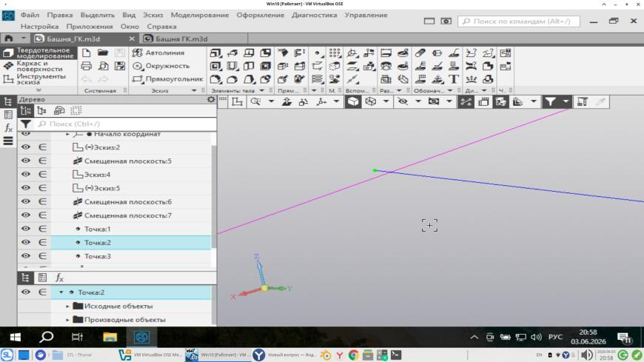644x362 pixels.
Task: Expand the Исходные объекты folder
Action: pos(68,306)
